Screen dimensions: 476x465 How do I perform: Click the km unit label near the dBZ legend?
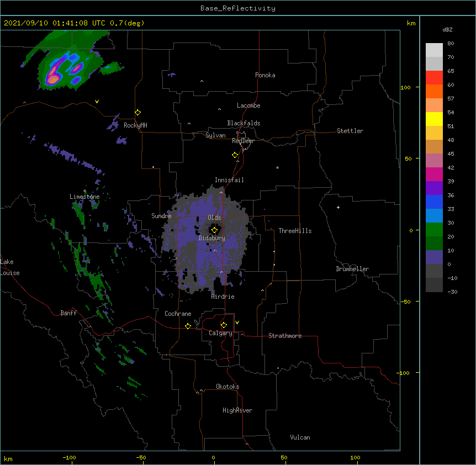point(411,23)
